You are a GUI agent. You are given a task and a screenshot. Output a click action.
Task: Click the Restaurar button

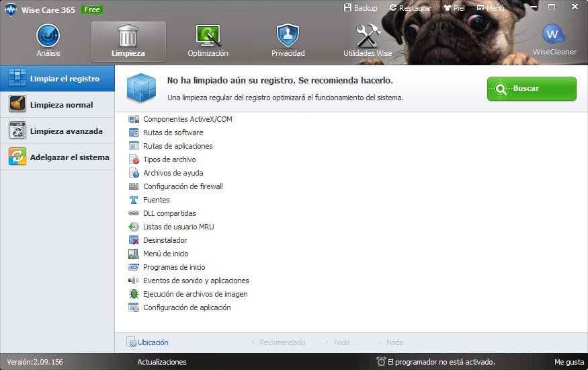coord(410,7)
